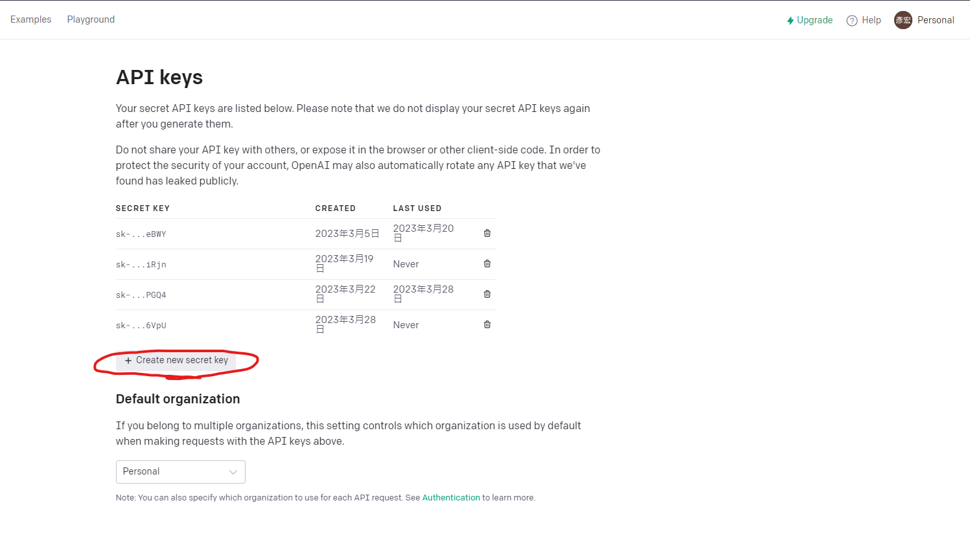Open the Playground
The width and height of the screenshot is (970, 560).
(x=90, y=19)
